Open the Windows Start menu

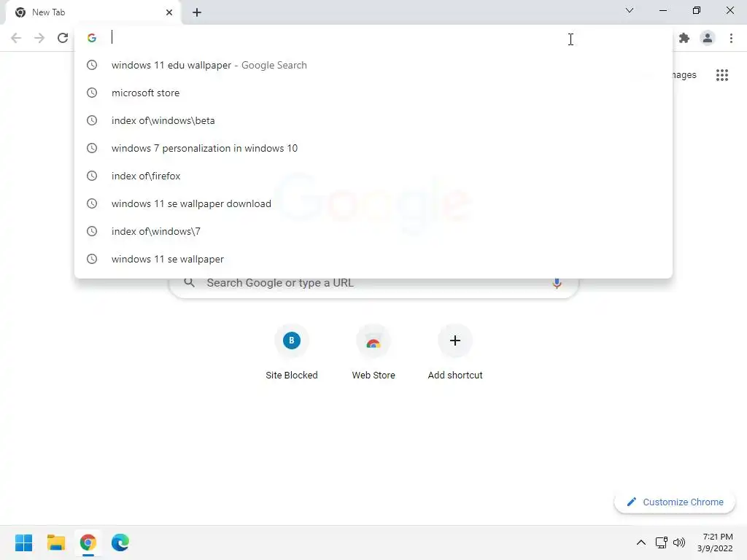coord(24,542)
